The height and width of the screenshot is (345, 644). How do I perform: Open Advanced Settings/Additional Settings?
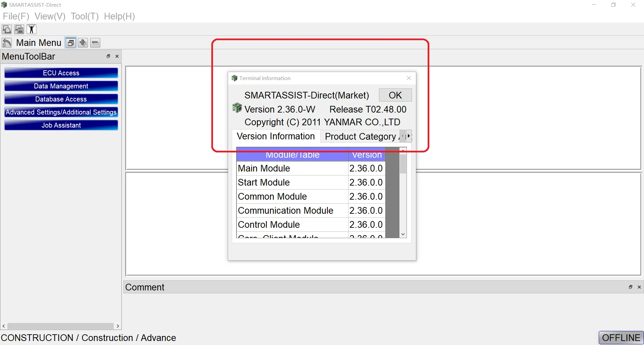click(61, 112)
